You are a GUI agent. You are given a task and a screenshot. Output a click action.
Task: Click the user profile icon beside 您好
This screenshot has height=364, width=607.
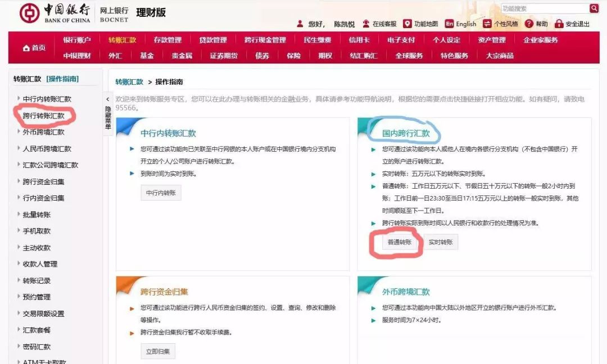(300, 24)
